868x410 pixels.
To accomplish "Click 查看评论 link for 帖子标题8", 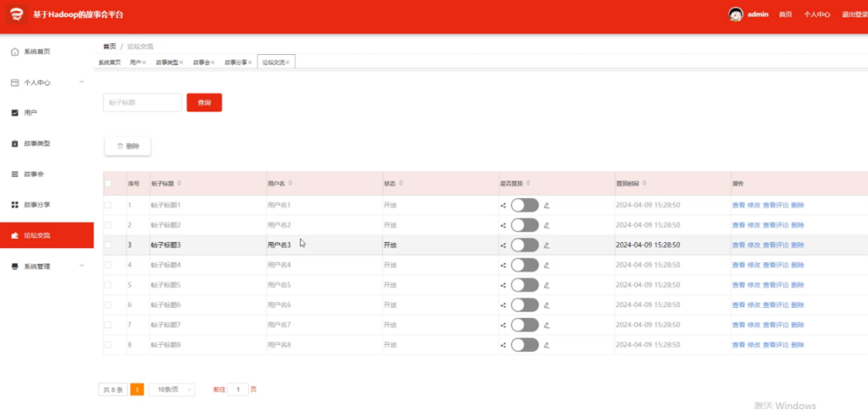I will click(775, 345).
